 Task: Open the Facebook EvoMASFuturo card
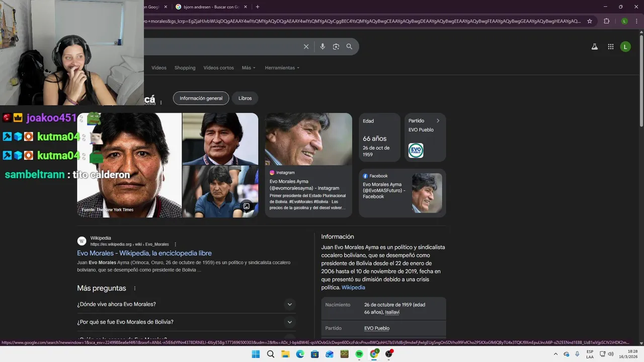[x=402, y=193]
